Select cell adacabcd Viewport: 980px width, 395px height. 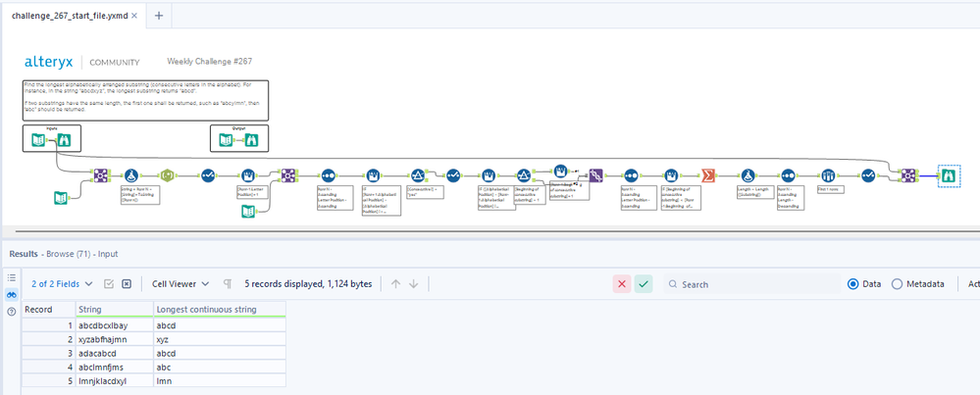(x=114, y=353)
